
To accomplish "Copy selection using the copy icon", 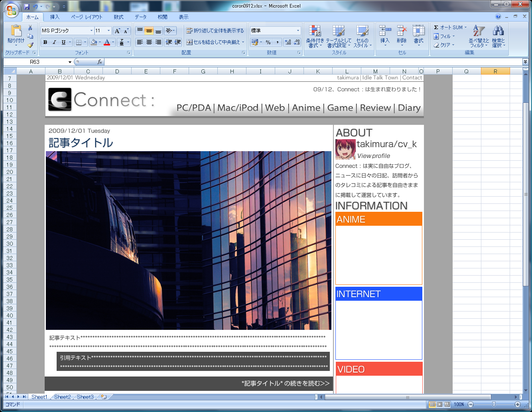I will coord(30,36).
